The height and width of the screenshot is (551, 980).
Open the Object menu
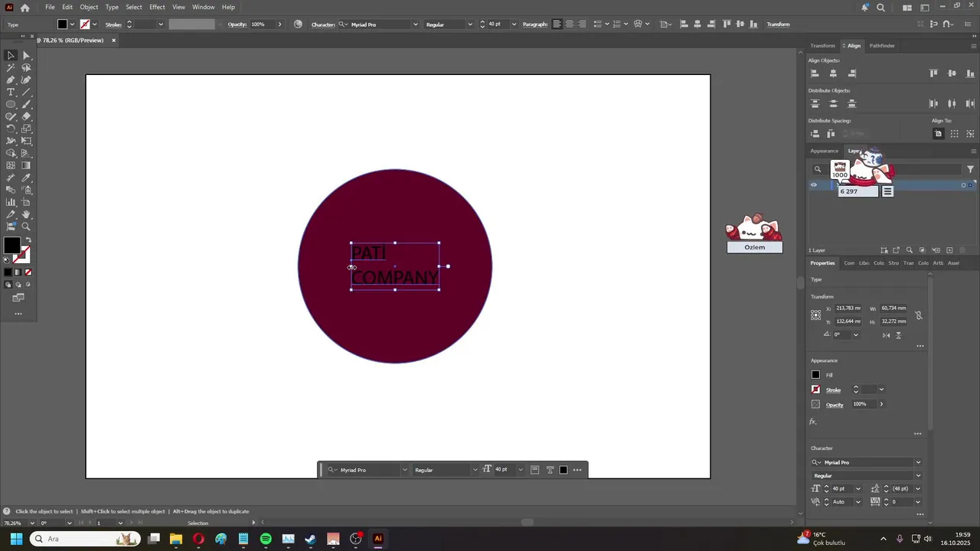point(89,7)
